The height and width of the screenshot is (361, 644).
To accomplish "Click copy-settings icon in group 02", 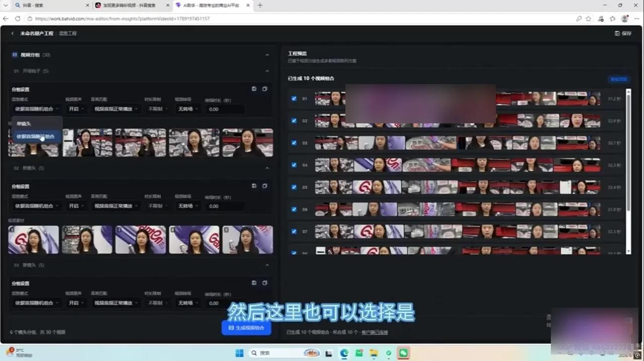I will coord(265,186).
